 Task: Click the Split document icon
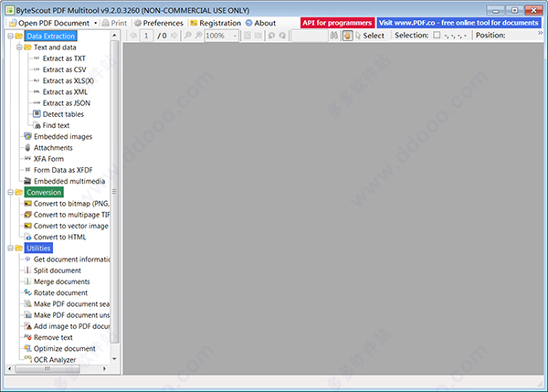(27, 270)
